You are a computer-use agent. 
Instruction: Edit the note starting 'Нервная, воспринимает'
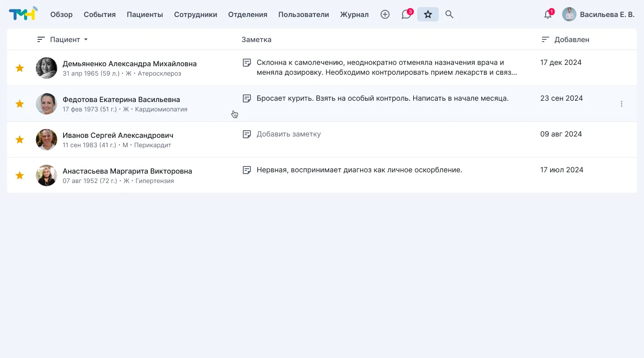tap(360, 170)
